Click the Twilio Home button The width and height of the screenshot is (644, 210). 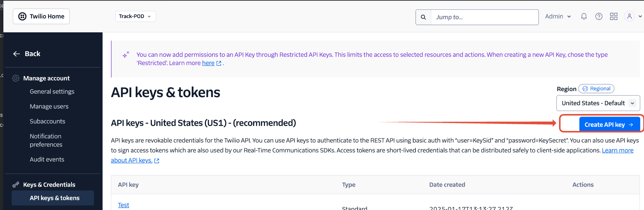41,17
